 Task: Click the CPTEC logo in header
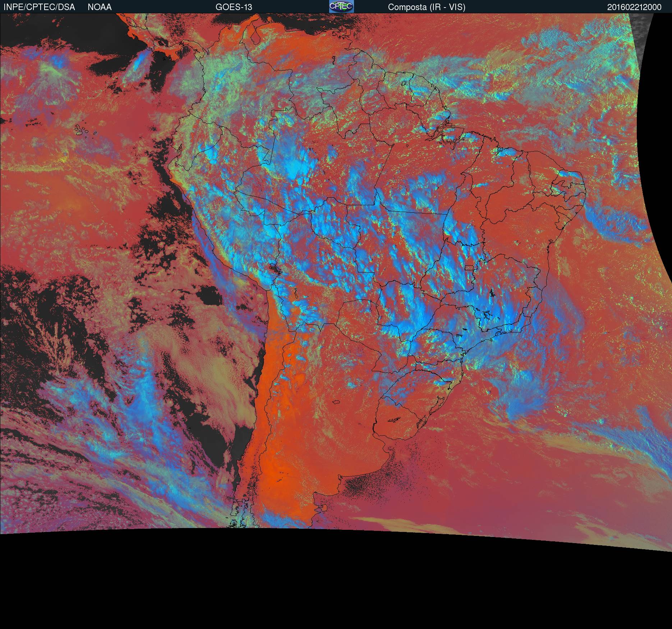[x=341, y=6]
